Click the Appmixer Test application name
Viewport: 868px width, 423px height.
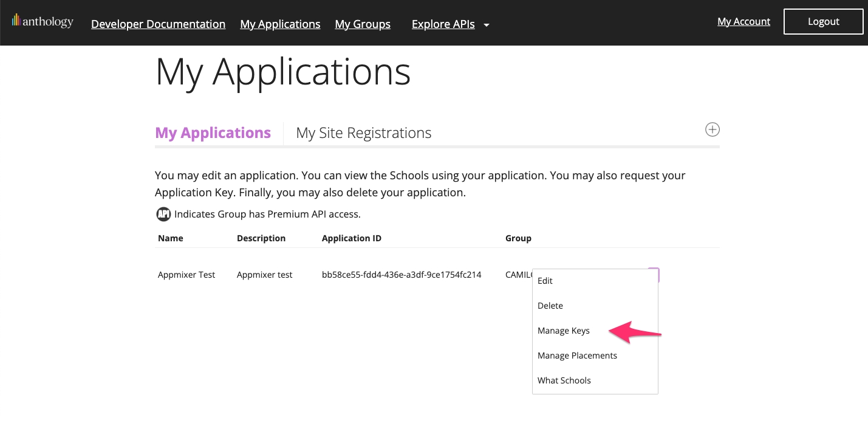click(186, 275)
